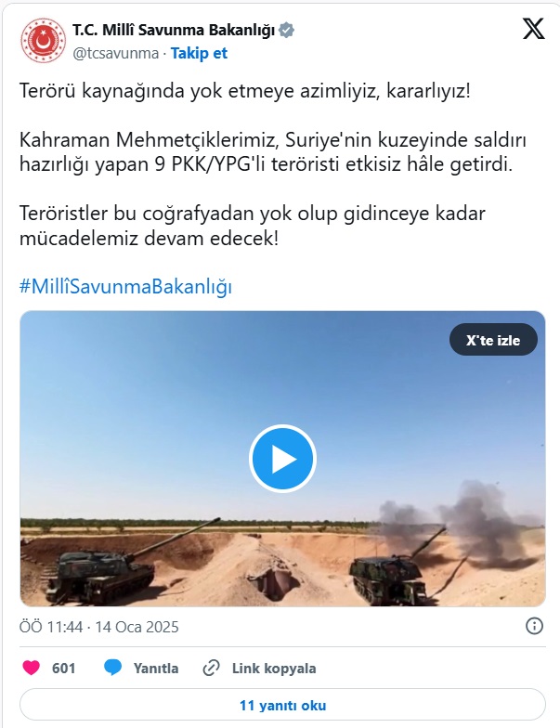Open the #MillîSavunmaBakanlığı hashtag
Image resolution: width=560 pixels, height=728 pixels.
click(x=125, y=286)
